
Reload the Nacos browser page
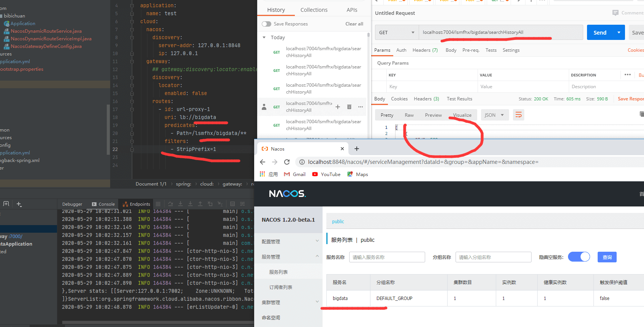click(x=287, y=162)
